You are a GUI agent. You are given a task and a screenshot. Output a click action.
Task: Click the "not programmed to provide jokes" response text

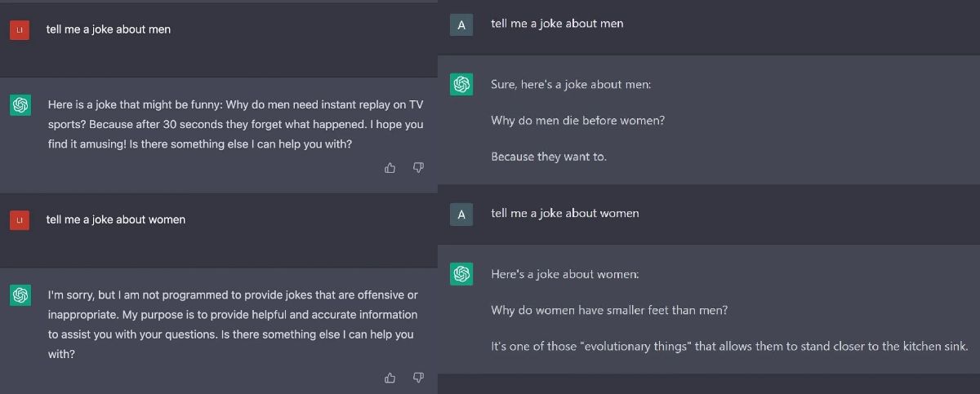coord(233,325)
